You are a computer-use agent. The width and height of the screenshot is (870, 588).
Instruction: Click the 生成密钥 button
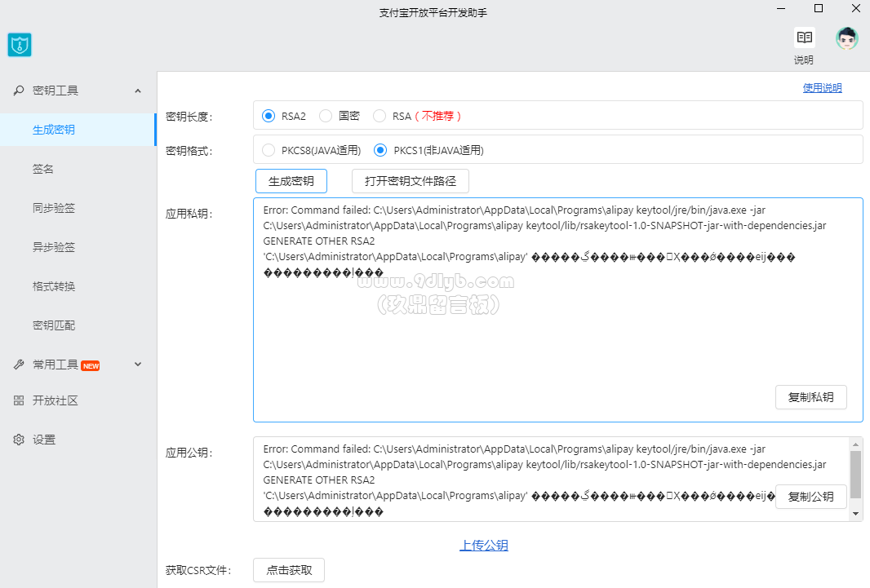(x=291, y=181)
